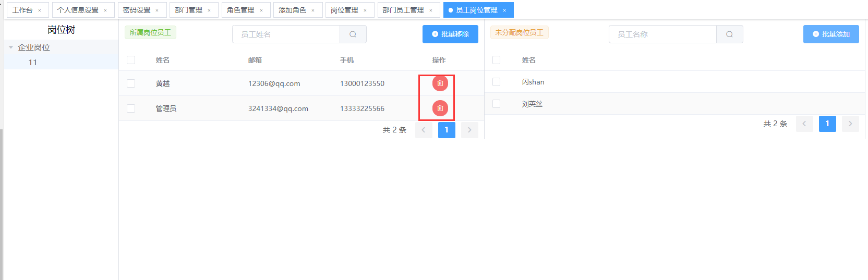Click the 手机 column header
The height and width of the screenshot is (280, 868).
click(347, 60)
